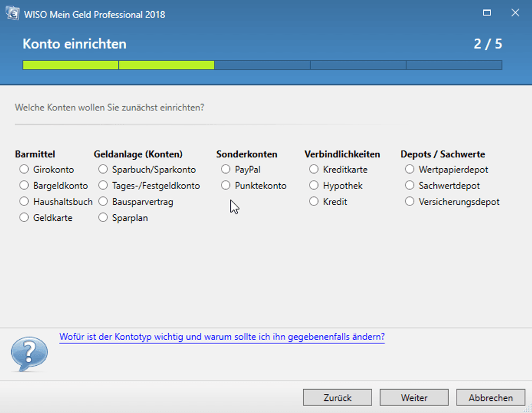Click the Sonderkonten heading
This screenshot has height=413, width=532.
(x=247, y=154)
